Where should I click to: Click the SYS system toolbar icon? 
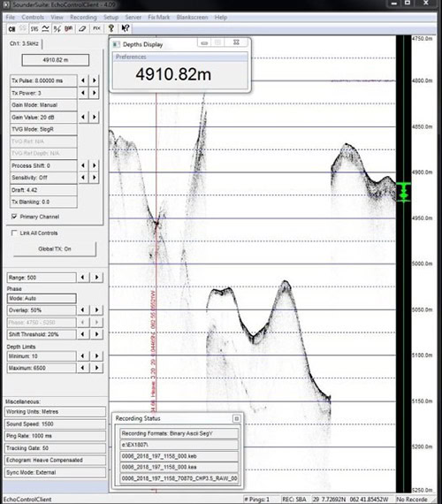[34, 29]
